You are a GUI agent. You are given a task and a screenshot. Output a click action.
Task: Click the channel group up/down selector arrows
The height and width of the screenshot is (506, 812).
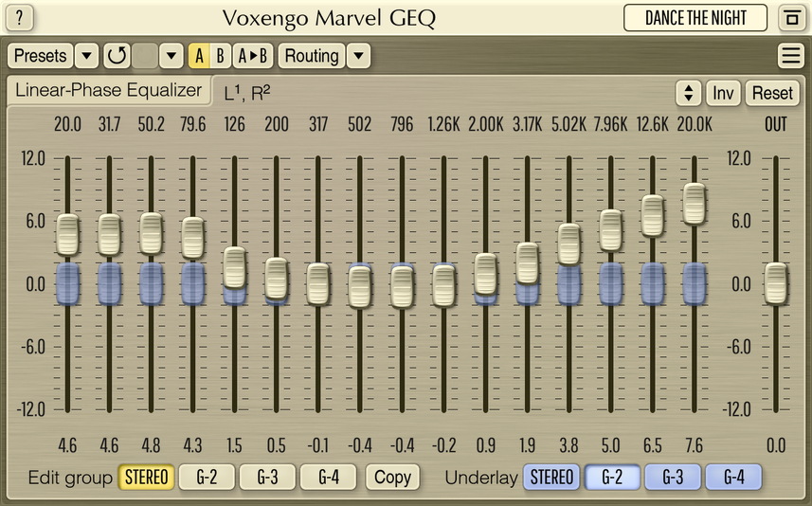pyautogui.click(x=688, y=93)
